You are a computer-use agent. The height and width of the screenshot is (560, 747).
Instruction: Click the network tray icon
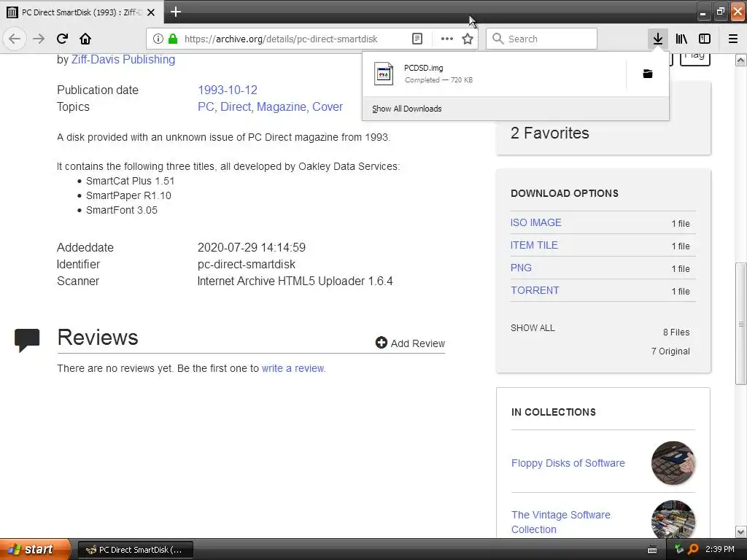coord(679,549)
